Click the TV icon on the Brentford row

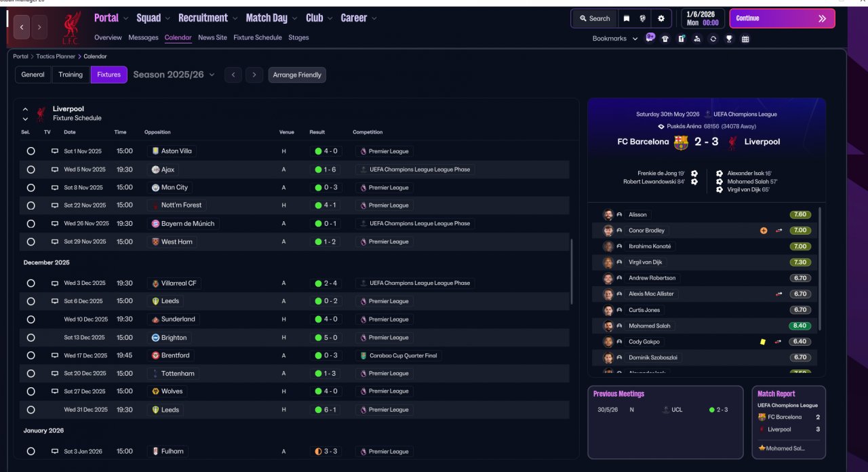coord(55,355)
